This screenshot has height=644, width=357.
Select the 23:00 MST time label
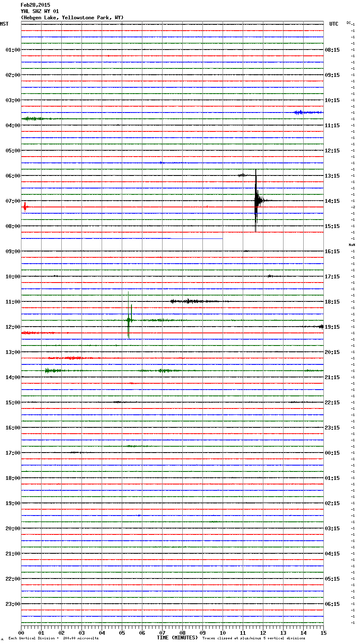tap(13, 604)
